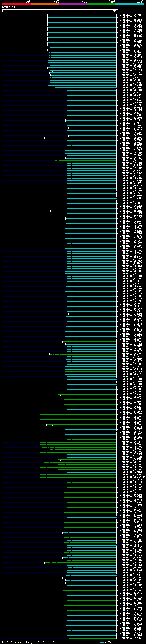
Task: Click hit UniRef100_A4S234
Action: click(131, 457)
